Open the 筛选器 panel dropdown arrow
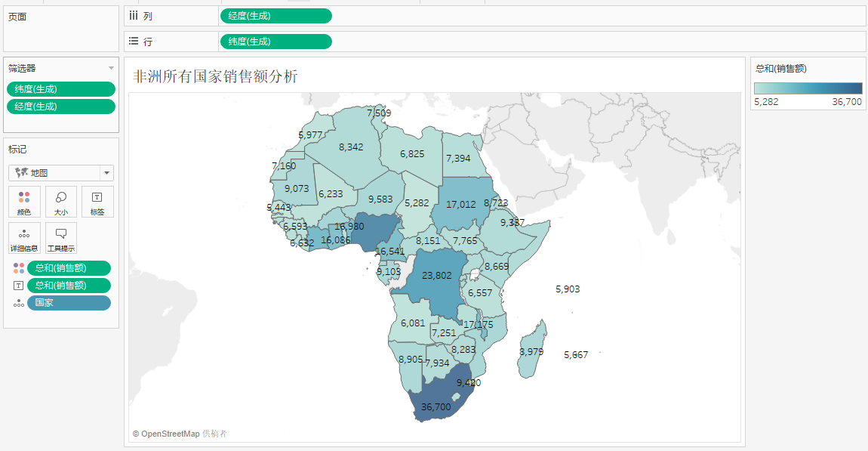The width and height of the screenshot is (868, 451). click(x=111, y=68)
